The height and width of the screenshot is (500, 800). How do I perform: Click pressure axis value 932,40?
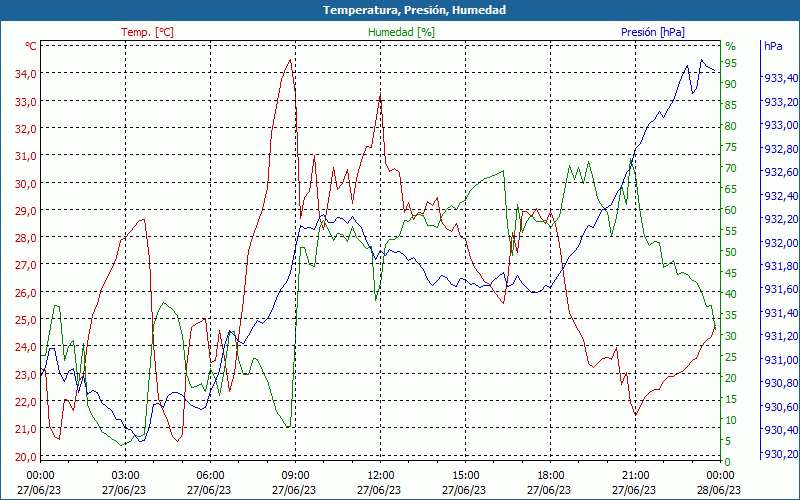(x=781, y=195)
